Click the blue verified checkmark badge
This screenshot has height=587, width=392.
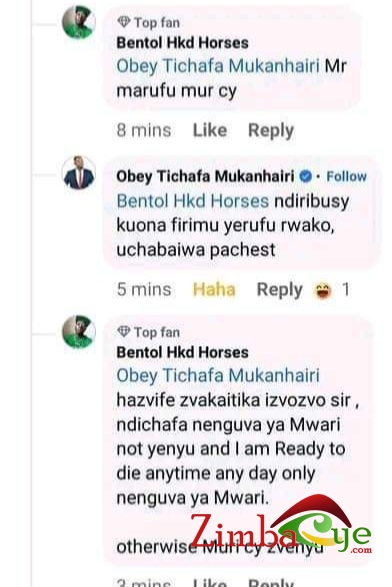pos(306,176)
